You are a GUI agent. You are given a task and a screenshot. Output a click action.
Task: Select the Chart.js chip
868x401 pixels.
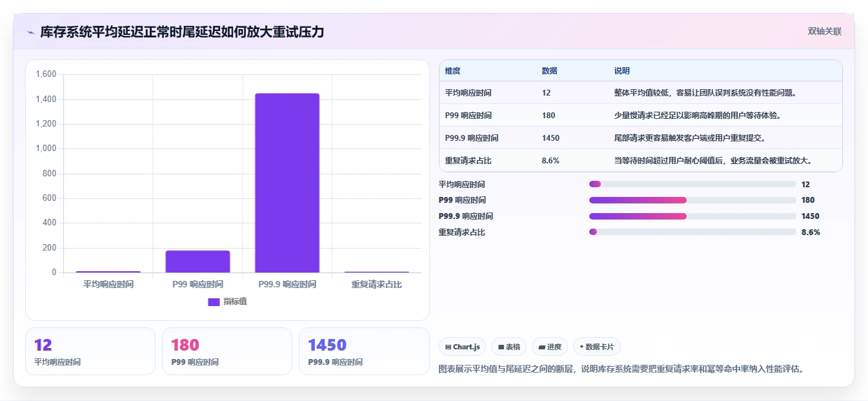[x=463, y=347]
